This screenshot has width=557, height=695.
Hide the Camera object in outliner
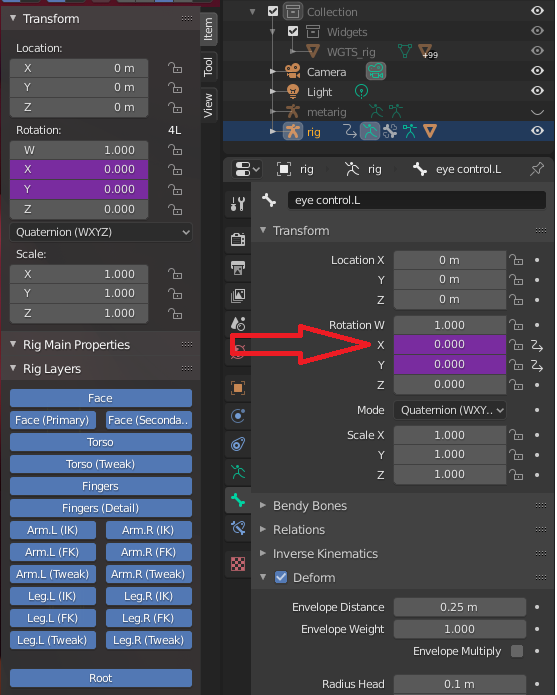pyautogui.click(x=537, y=70)
